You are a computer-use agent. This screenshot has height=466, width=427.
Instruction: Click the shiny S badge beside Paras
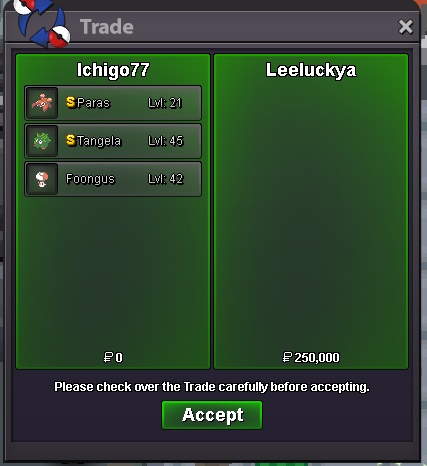[71, 102]
